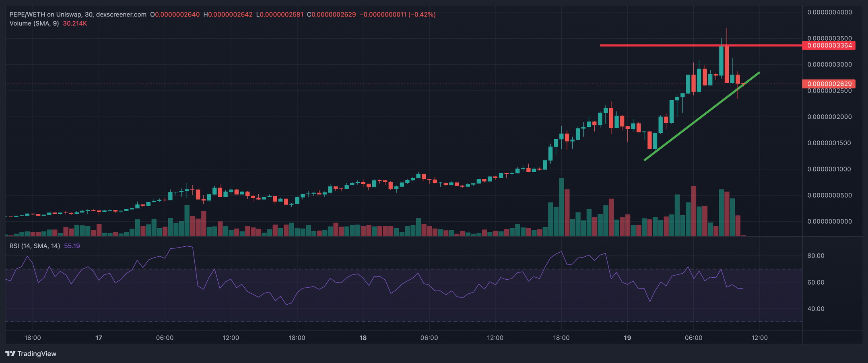The image size is (868, 363).
Task: Click the date label 17 on time axis
Action: (99, 338)
